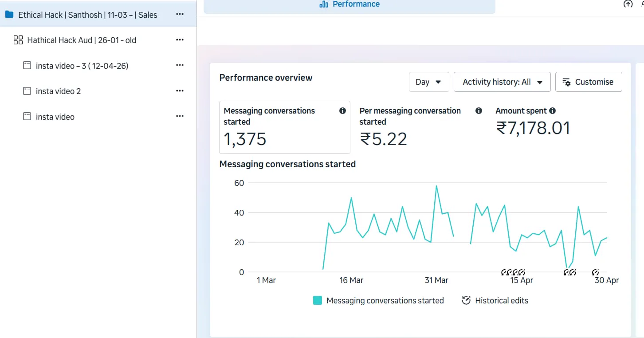Open more options for Ethical Hack campaign

point(180,14)
